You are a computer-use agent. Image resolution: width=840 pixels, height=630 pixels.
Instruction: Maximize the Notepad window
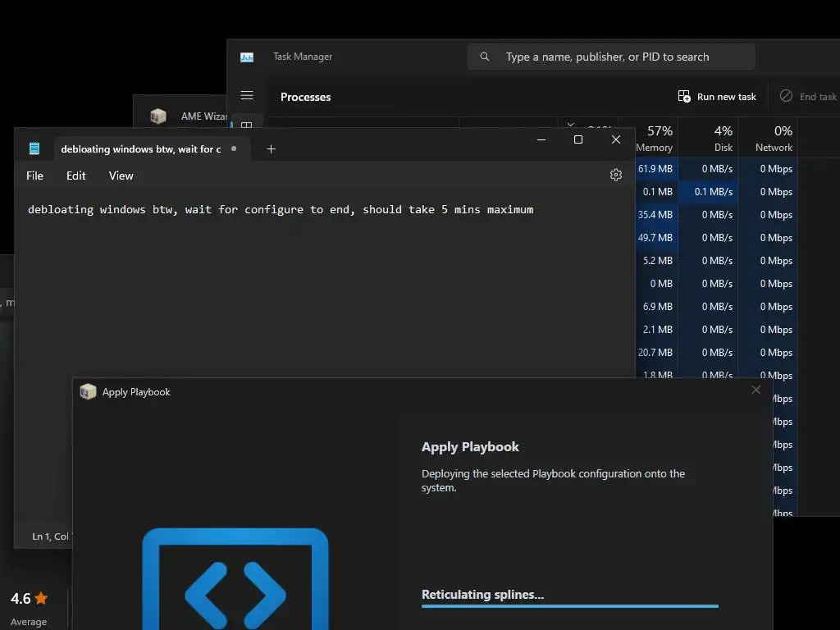click(578, 139)
